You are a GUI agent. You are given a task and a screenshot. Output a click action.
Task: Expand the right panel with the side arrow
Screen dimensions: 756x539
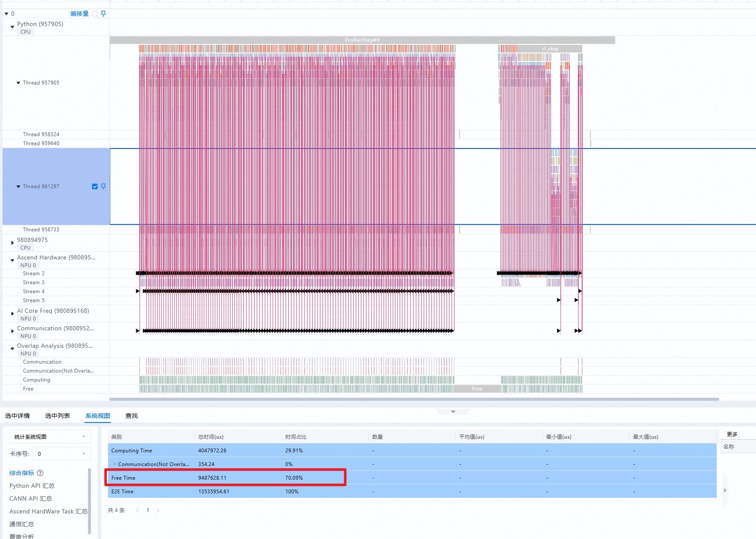pyautogui.click(x=725, y=490)
